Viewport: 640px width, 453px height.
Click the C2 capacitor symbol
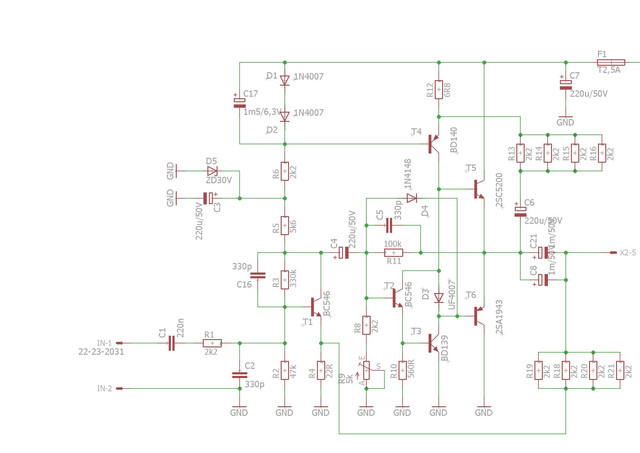click(x=240, y=375)
